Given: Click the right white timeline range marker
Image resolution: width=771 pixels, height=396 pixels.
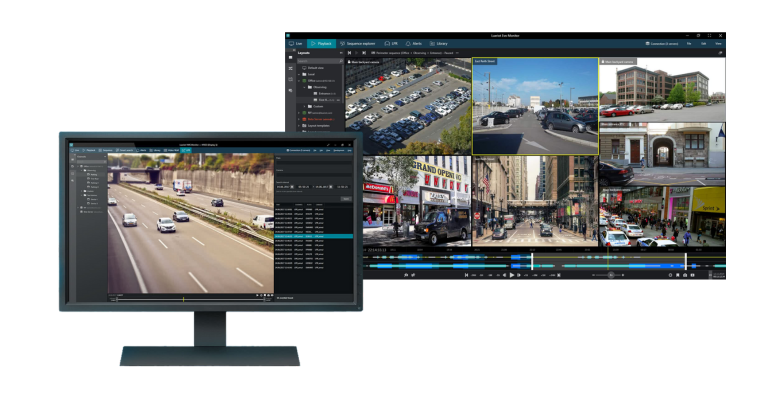Looking at the screenshot, I should (x=685, y=261).
